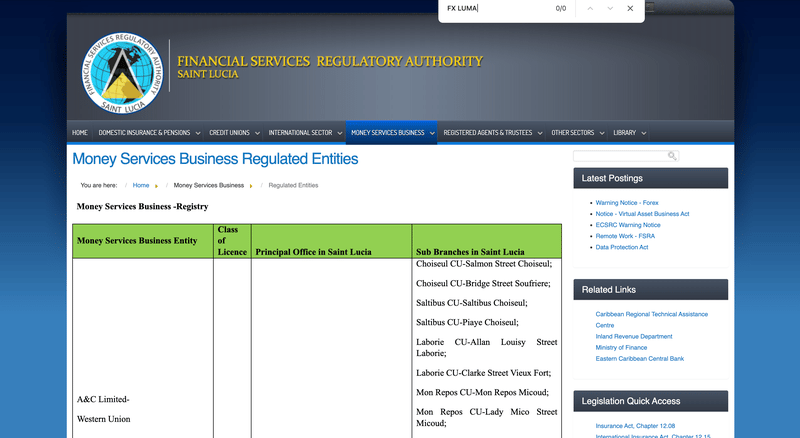Viewport: 800px width, 438px height.
Task: Click Saltibus CU-Piaye Choiseul entry
Action: tap(467, 323)
